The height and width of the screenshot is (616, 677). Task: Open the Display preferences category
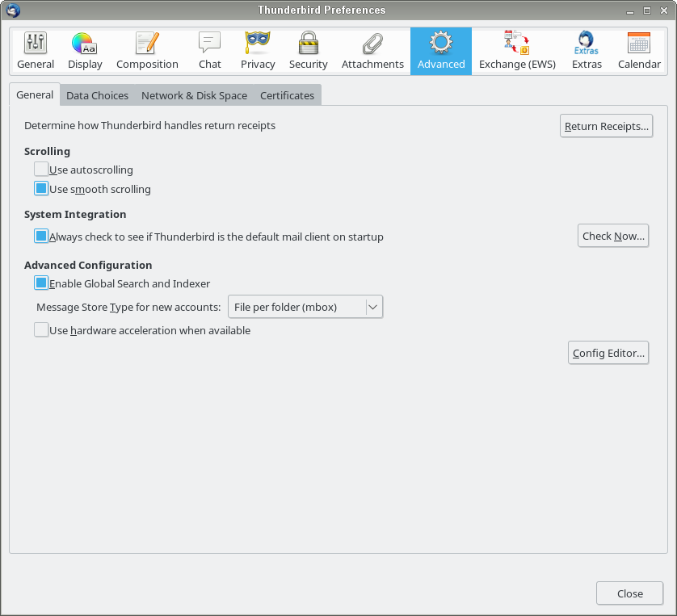click(85, 51)
